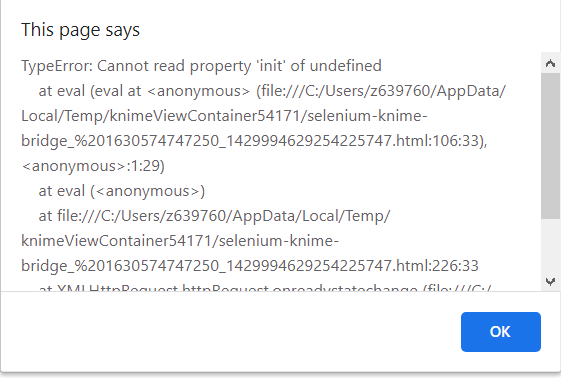Click the 'This page says' dialog title
561x378 pixels.
81,30
